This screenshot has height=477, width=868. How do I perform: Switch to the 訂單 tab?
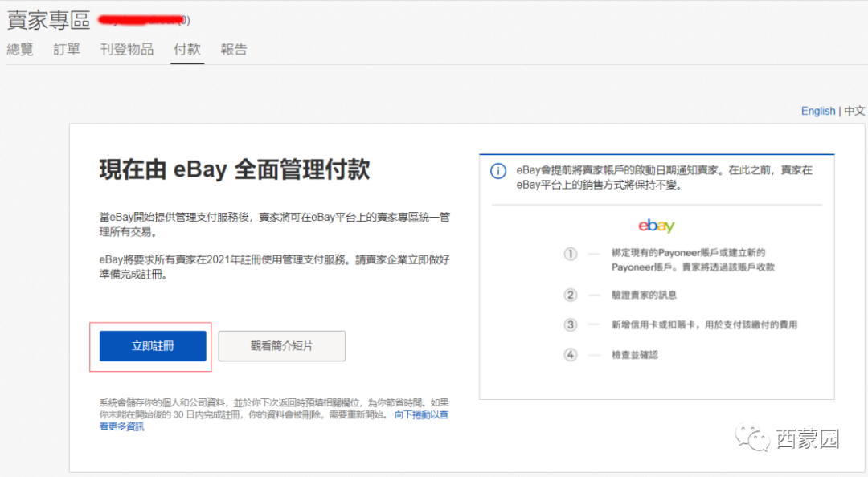coord(67,49)
